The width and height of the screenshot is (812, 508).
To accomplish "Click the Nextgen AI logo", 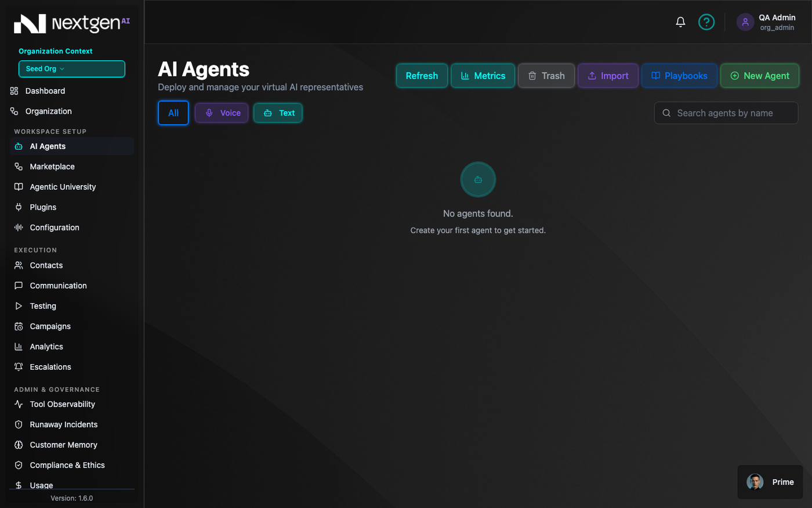I will point(72,24).
